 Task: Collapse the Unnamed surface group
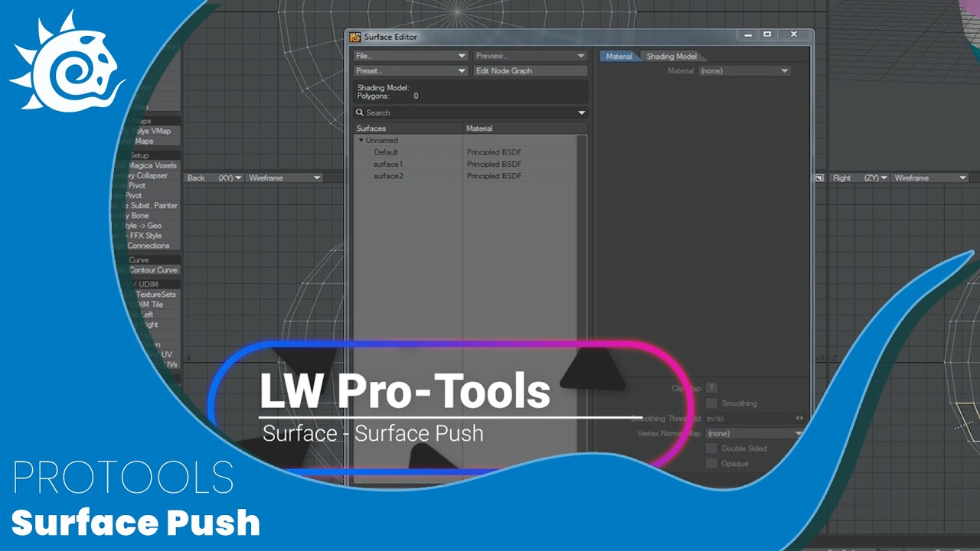point(361,140)
